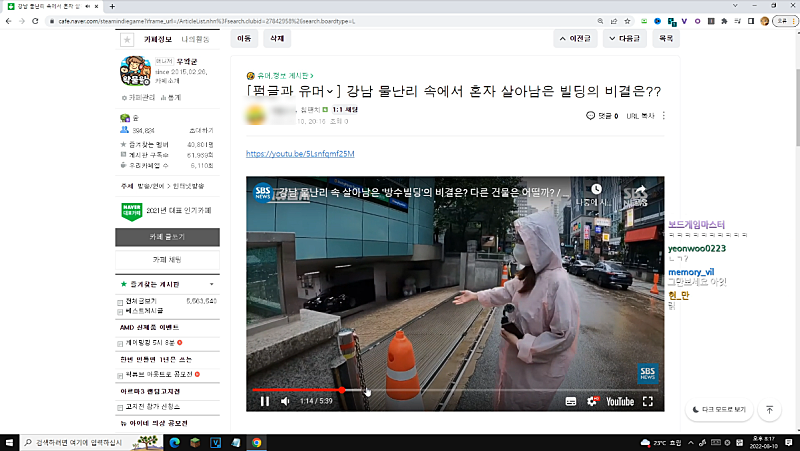Mute the video volume icon
800x451 pixels.
pyautogui.click(x=285, y=401)
